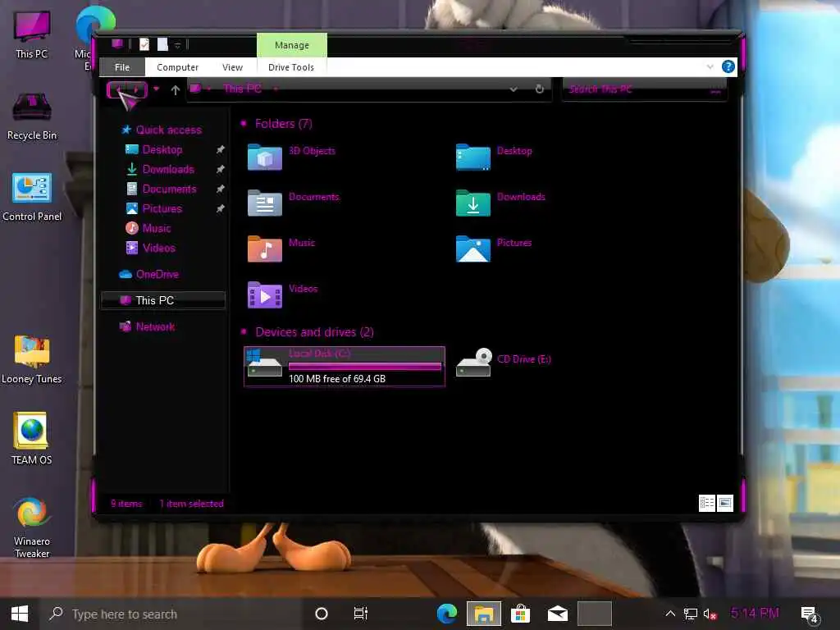Click the Search This PC field
The image size is (840, 630).
click(645, 89)
